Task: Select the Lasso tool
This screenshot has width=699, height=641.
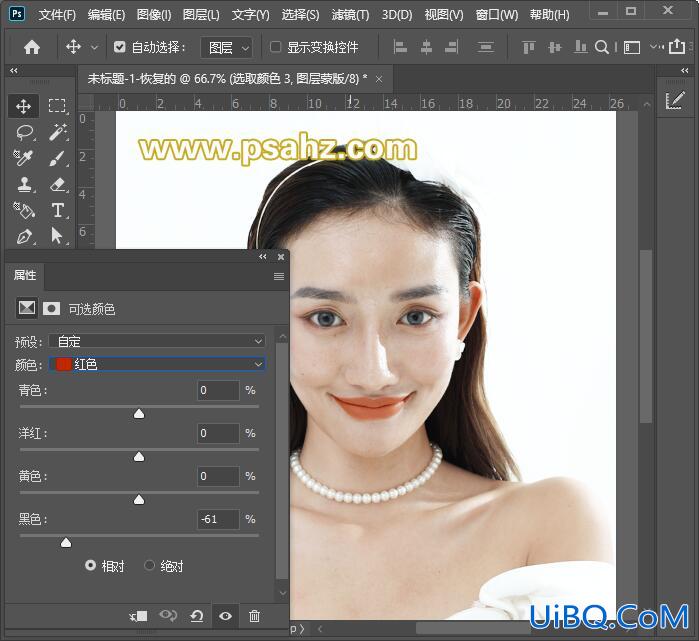Action: (25, 132)
